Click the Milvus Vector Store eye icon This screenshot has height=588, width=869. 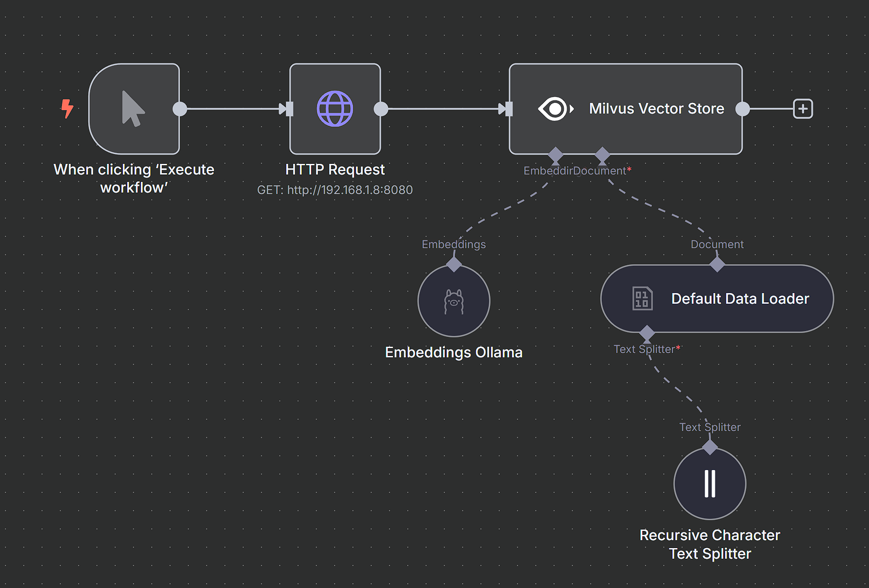point(556,109)
